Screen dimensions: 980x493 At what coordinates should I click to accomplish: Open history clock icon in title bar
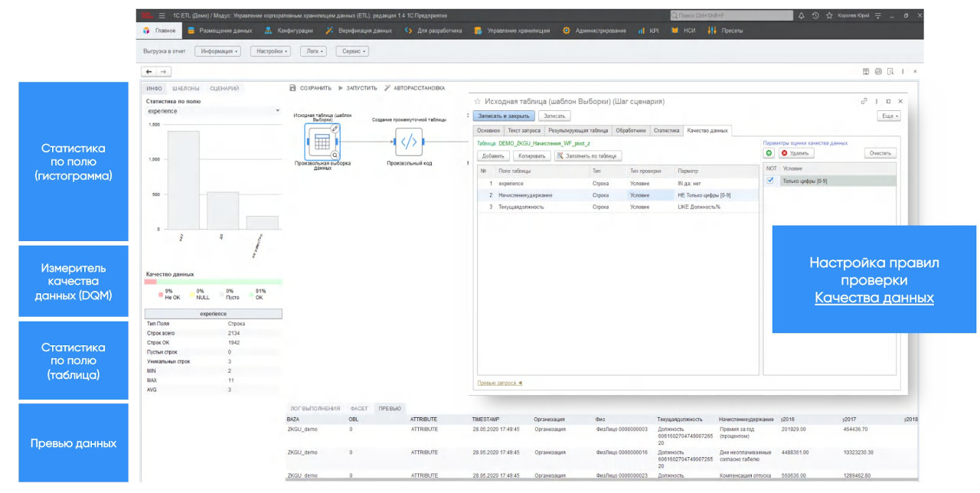tap(815, 15)
